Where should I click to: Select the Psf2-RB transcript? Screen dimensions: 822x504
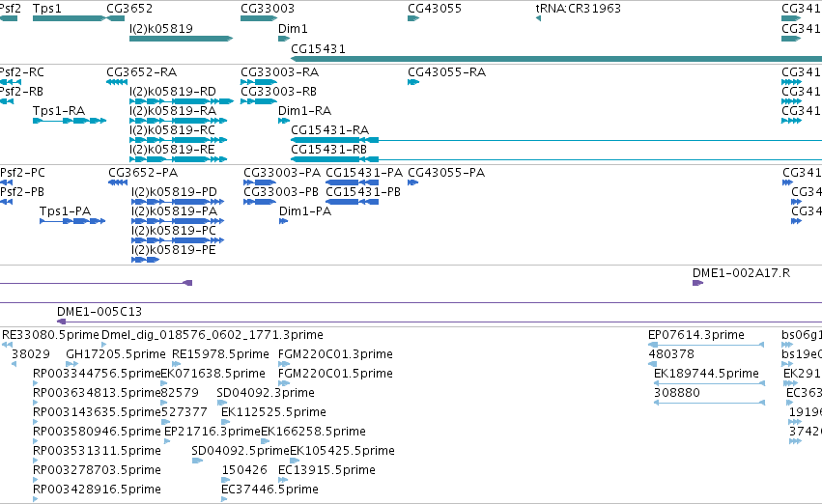pyautogui.click(x=7, y=101)
